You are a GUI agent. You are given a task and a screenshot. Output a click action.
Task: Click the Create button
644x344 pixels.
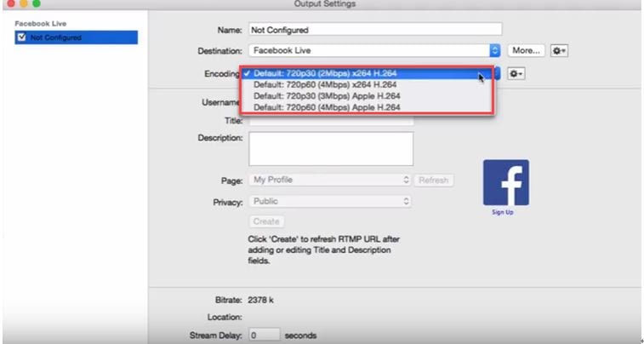(x=266, y=221)
